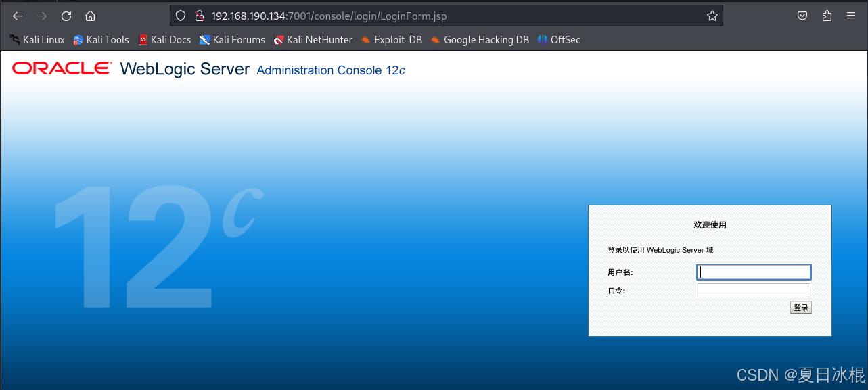Open the Exploit-DB bookmark

tap(391, 40)
